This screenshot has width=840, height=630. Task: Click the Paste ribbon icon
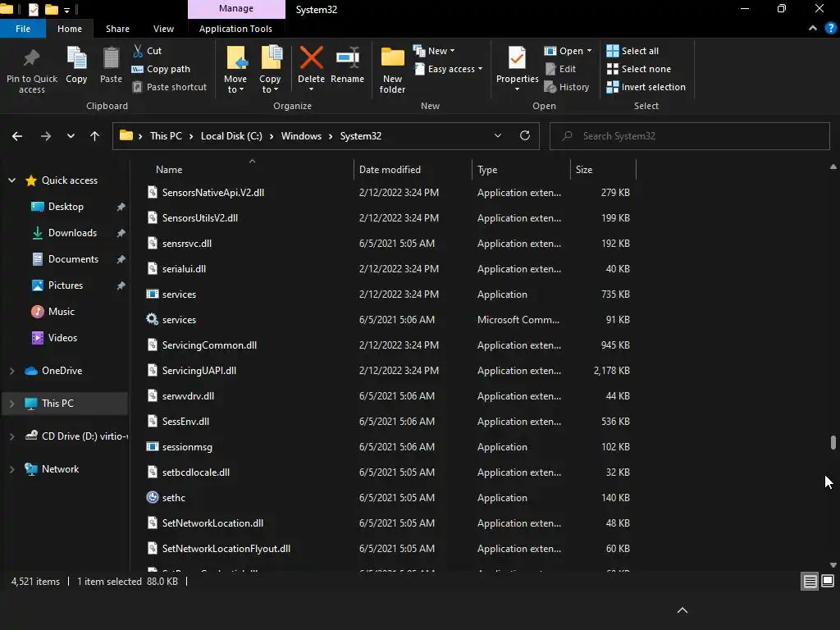click(111, 58)
